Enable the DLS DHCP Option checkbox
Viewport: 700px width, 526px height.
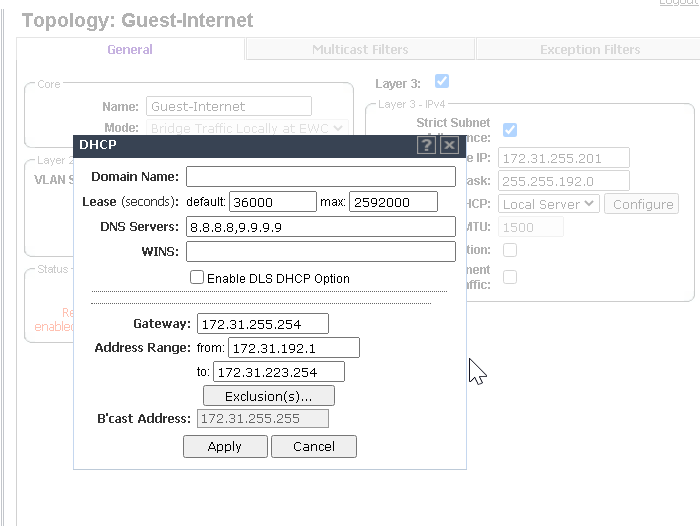point(197,277)
